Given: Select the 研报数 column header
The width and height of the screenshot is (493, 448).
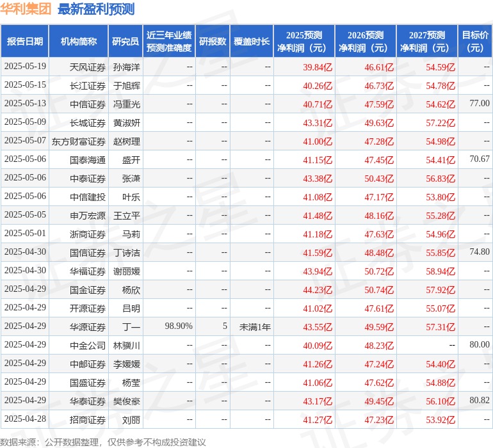Looking at the screenshot, I should click(213, 41).
